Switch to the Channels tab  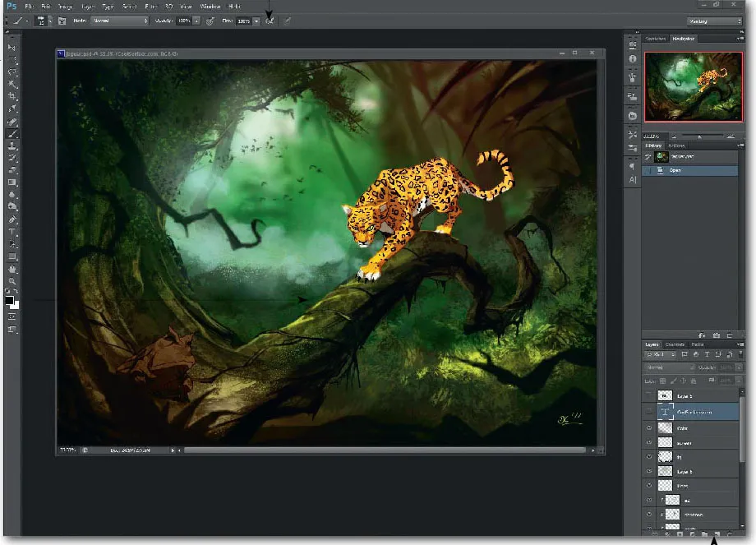click(x=675, y=344)
